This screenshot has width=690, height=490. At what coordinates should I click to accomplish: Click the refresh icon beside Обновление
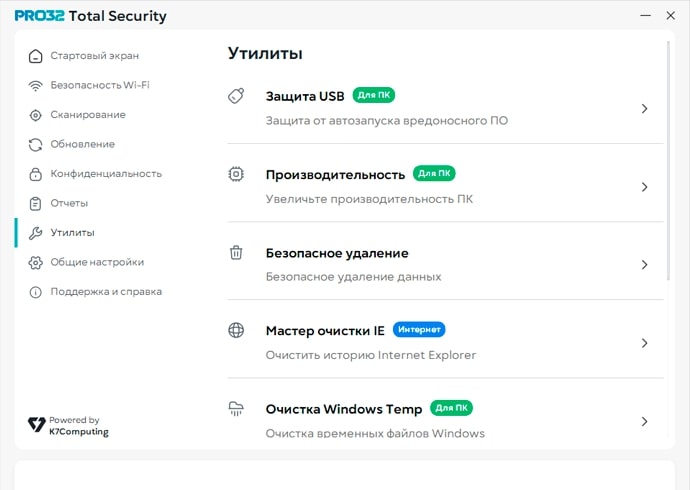tap(36, 144)
